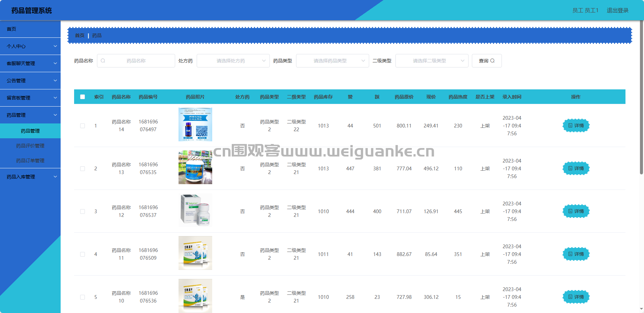Go to 首页 in the sidebar
The image size is (644, 313).
tap(30, 29)
